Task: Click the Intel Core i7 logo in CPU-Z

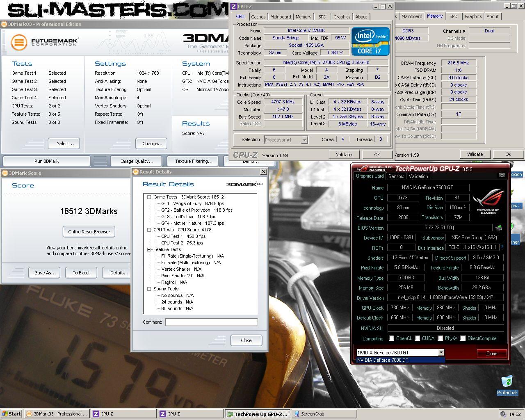Action: pyautogui.click(x=370, y=41)
